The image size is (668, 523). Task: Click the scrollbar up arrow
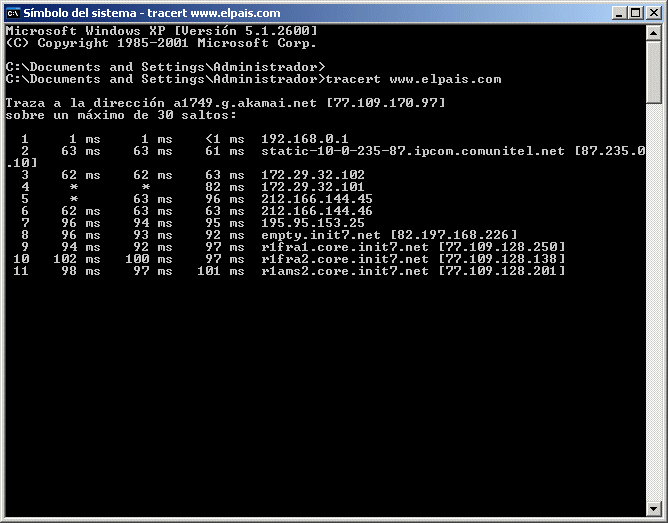click(x=654, y=33)
